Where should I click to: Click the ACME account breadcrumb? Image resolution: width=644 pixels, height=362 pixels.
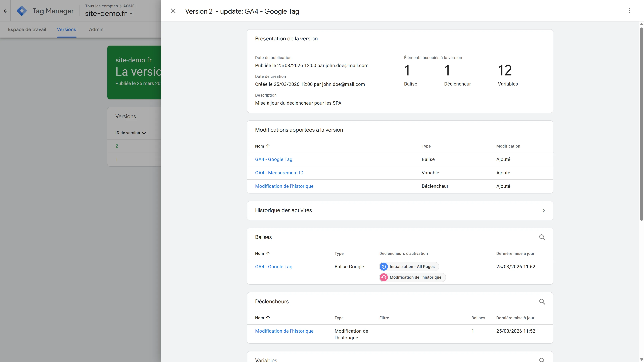[129, 6]
